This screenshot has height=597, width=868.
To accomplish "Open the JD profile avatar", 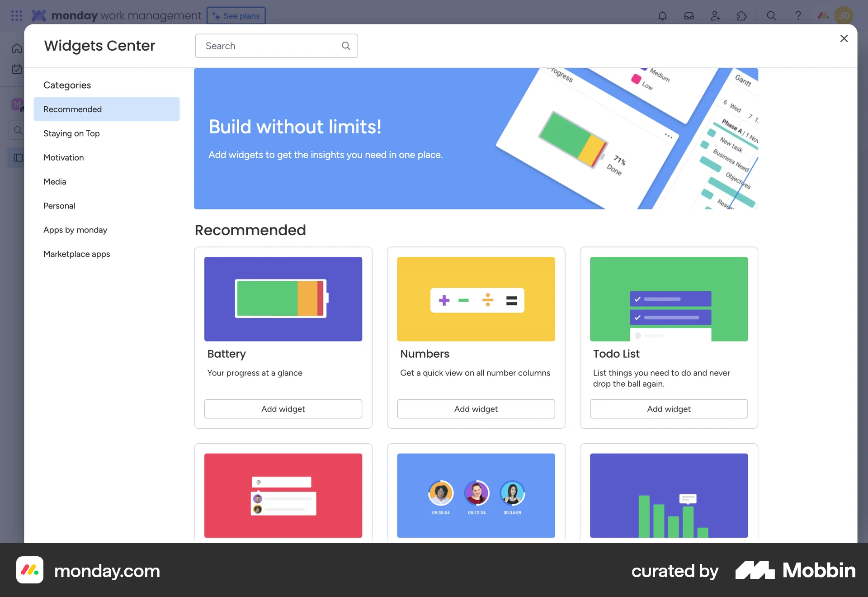I will (x=844, y=15).
